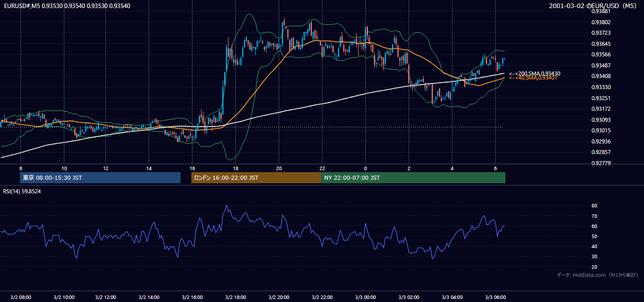Click price axis value 0.93881
Image resolution: width=644 pixels, height=302 pixels.
coord(601,11)
